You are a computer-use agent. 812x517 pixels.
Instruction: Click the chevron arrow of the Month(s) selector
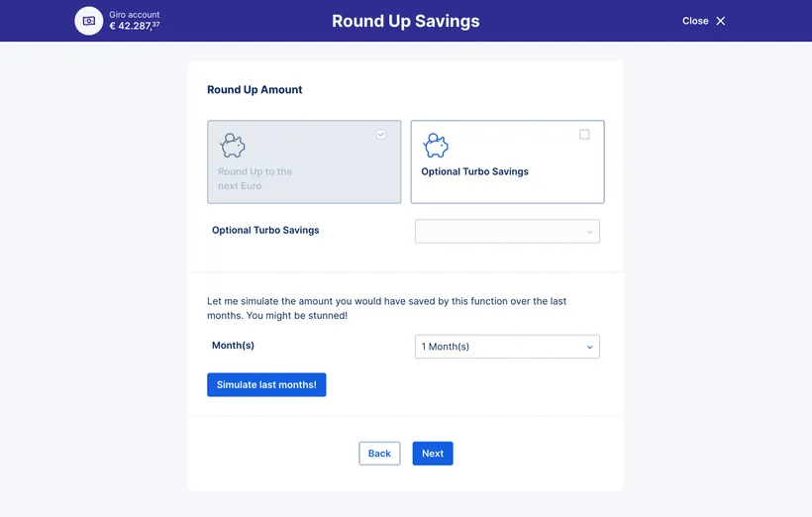[x=589, y=347]
